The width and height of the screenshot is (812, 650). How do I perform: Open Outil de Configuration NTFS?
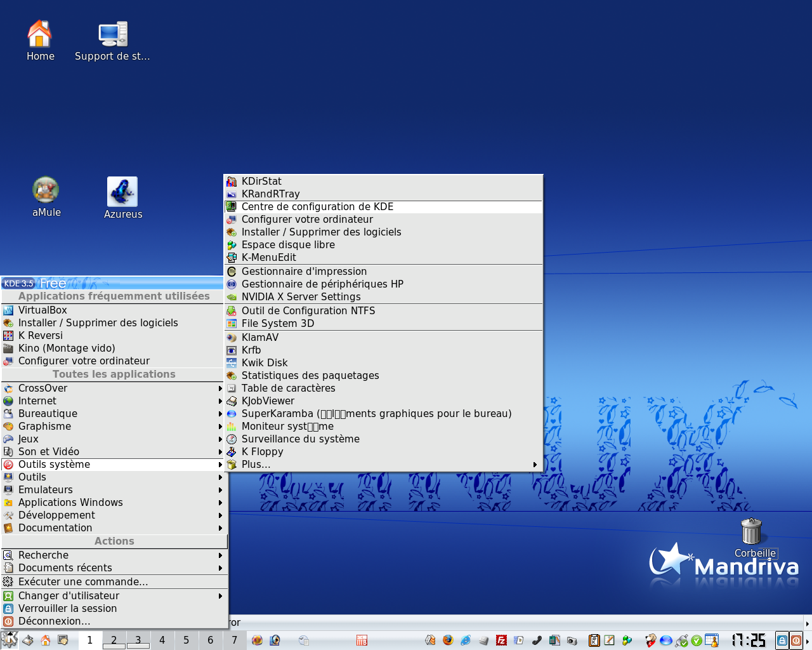383,311
